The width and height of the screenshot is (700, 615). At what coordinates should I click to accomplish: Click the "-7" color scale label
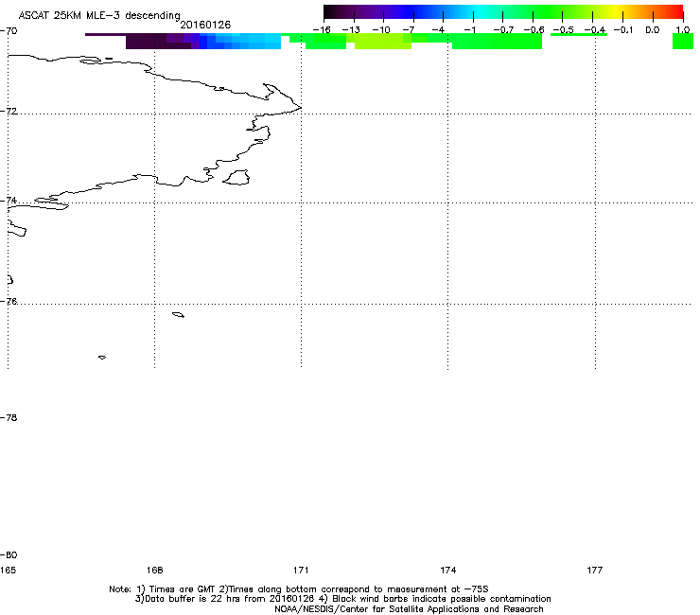coord(408,30)
